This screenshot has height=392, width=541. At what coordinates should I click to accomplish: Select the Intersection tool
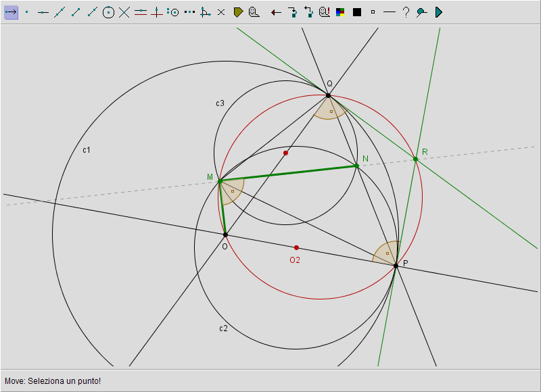coord(124,12)
